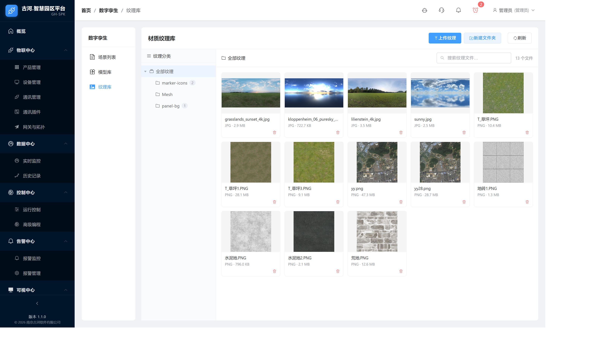Open the notification bell in header
Viewport: 606px width, 364px height.
click(x=458, y=10)
